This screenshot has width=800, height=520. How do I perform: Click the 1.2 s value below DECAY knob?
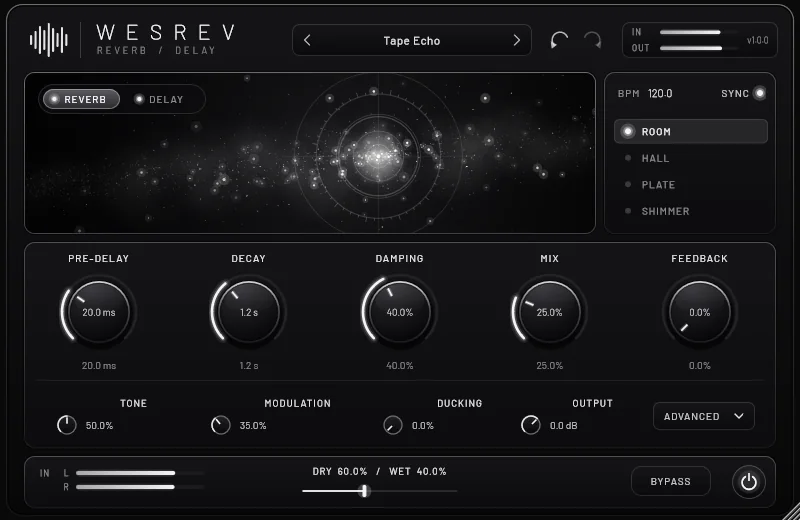point(249,365)
